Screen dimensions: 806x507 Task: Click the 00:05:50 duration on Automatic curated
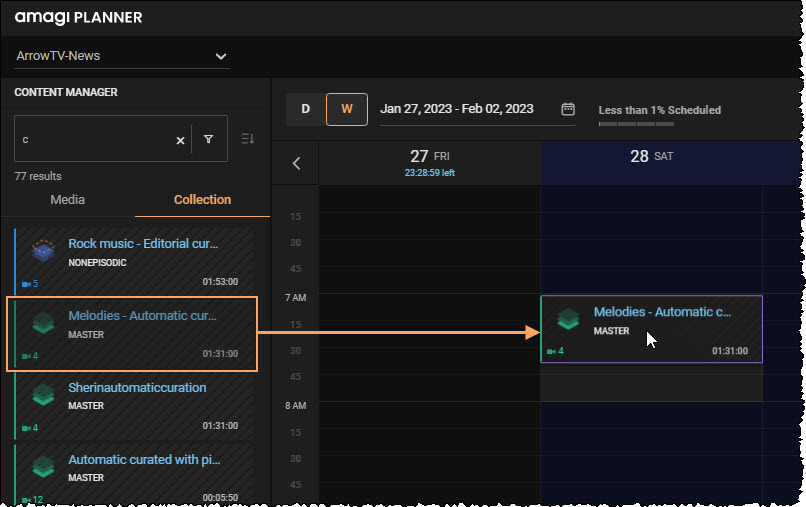pos(220,498)
